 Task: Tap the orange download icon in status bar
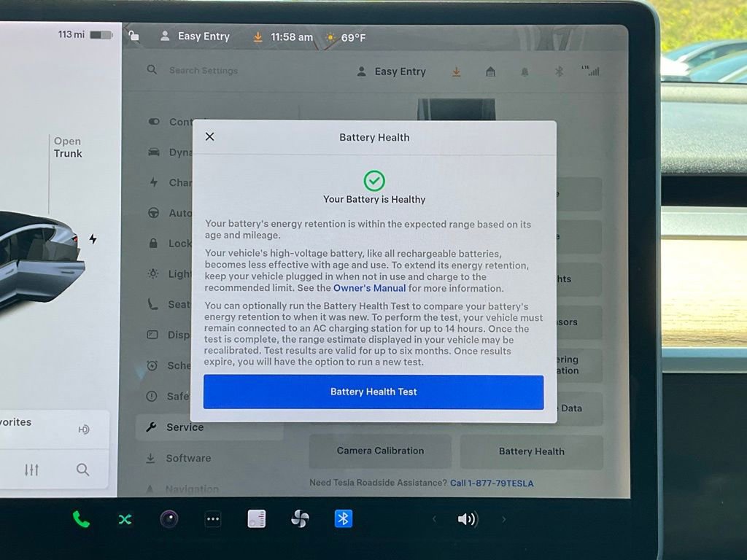click(258, 37)
